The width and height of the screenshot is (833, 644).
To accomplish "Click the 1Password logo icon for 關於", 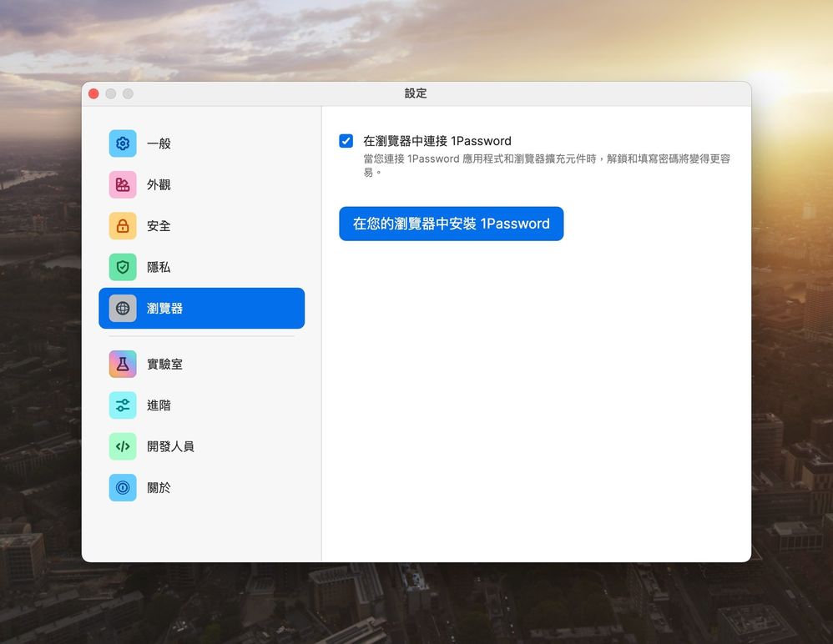I will tap(123, 488).
